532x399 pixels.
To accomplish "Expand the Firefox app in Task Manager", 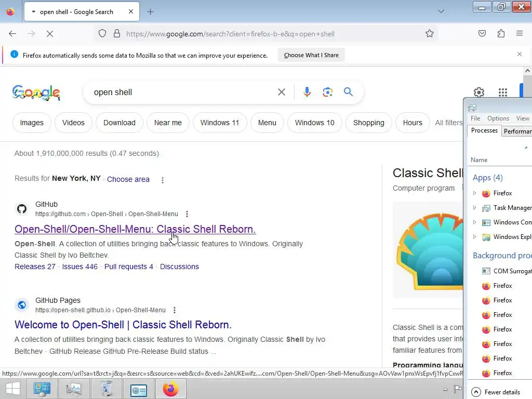I will tap(474, 193).
